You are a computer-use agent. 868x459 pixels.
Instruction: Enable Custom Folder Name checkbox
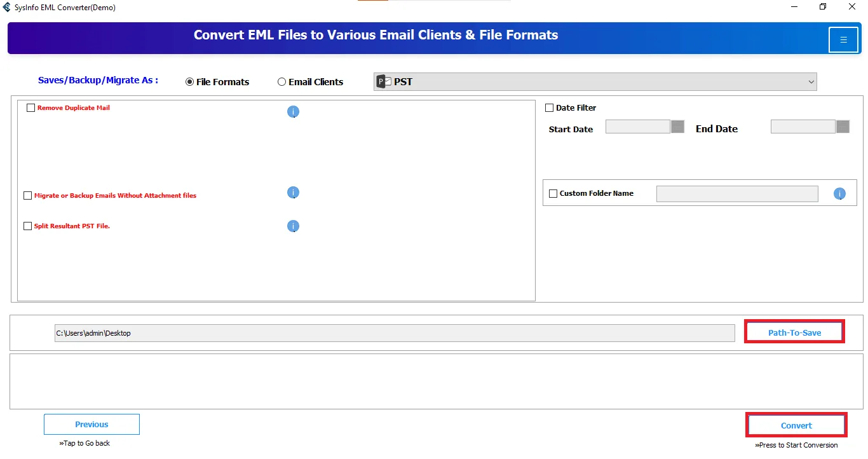553,193
